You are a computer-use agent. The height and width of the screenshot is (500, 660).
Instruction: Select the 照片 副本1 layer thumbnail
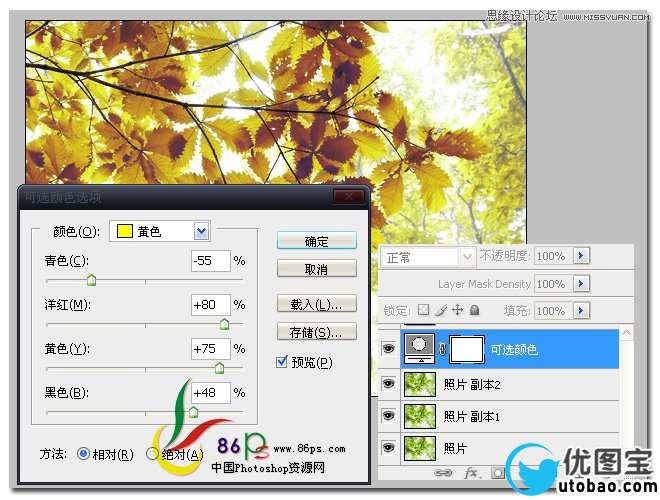tap(420, 416)
